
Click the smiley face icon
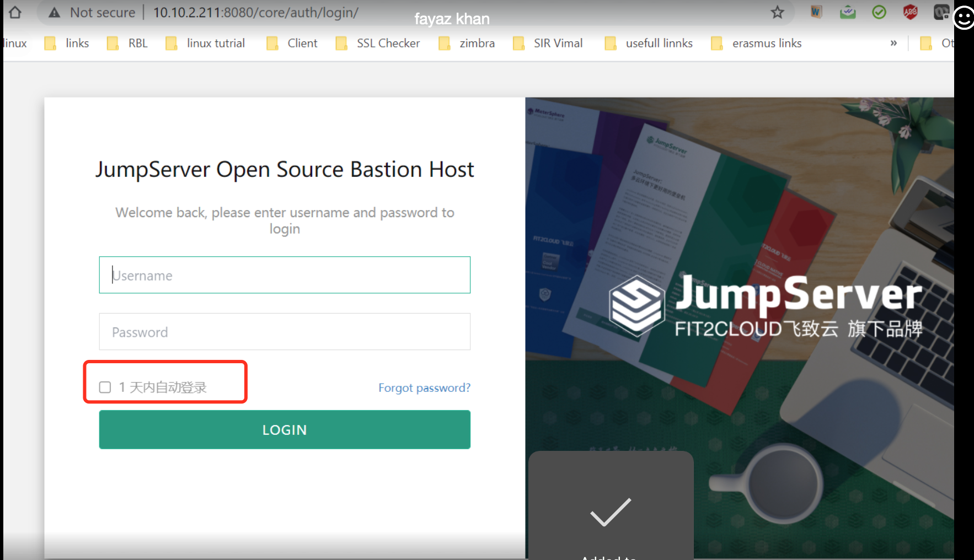964,18
